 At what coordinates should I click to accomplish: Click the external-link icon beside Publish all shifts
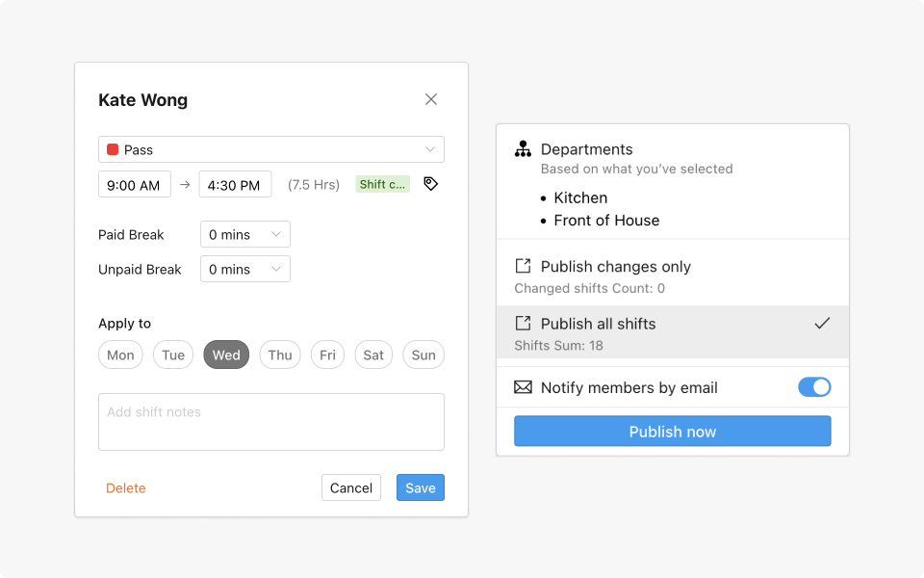(x=523, y=323)
